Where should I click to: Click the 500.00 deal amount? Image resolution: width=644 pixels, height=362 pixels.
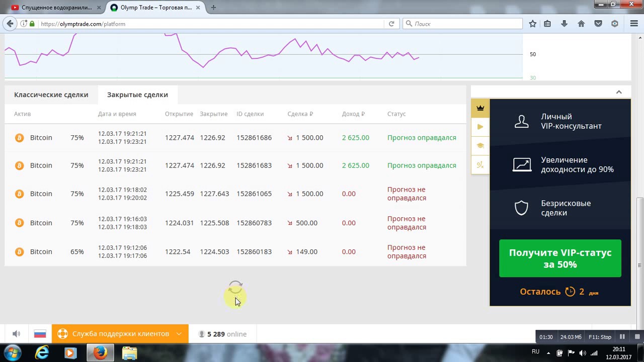306,223
